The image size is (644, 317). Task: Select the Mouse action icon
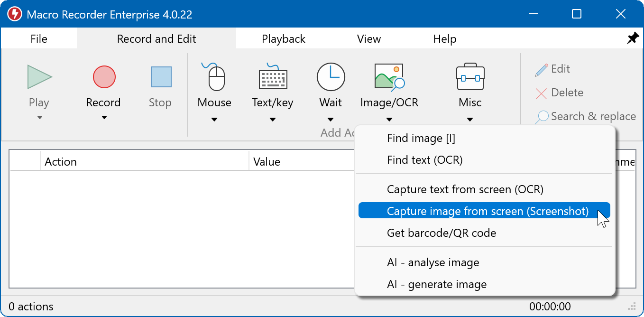tap(214, 77)
